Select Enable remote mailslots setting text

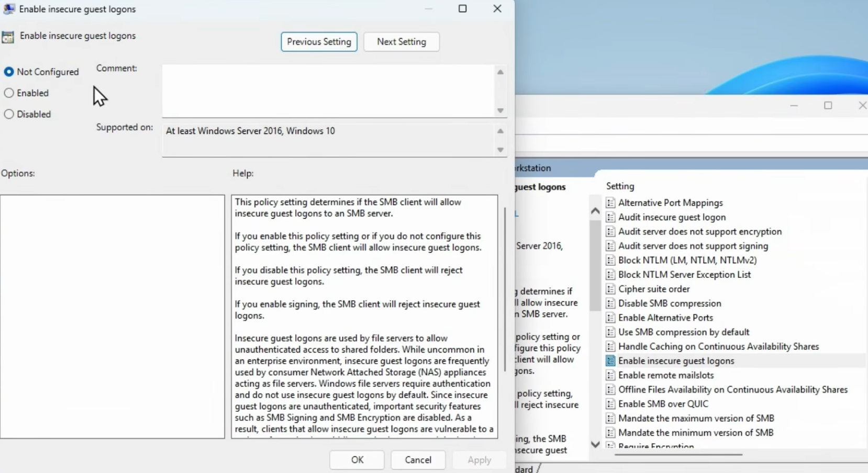coord(666,376)
